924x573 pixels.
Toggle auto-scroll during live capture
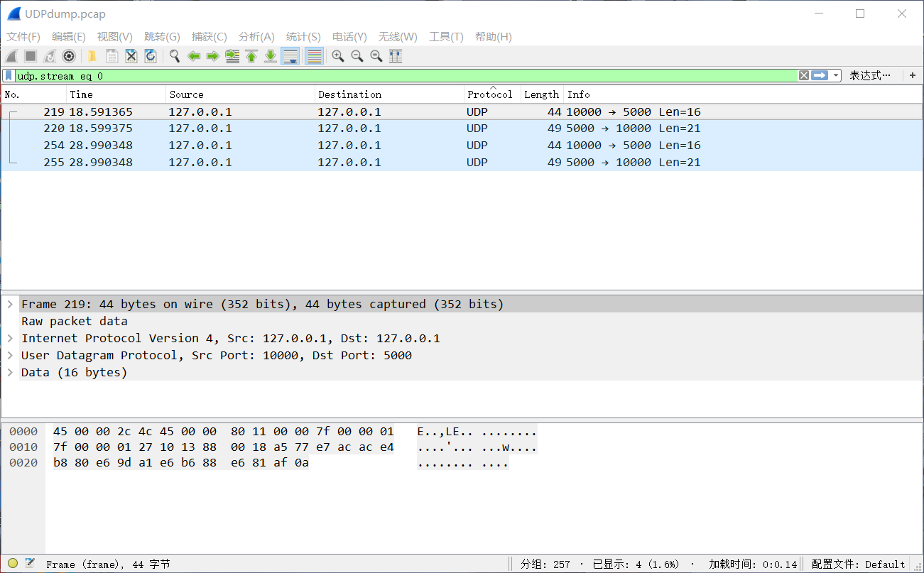point(290,56)
